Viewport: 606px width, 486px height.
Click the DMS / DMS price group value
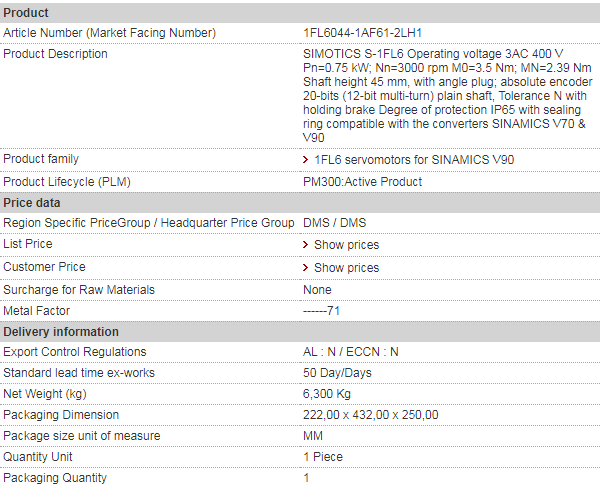[x=334, y=223]
